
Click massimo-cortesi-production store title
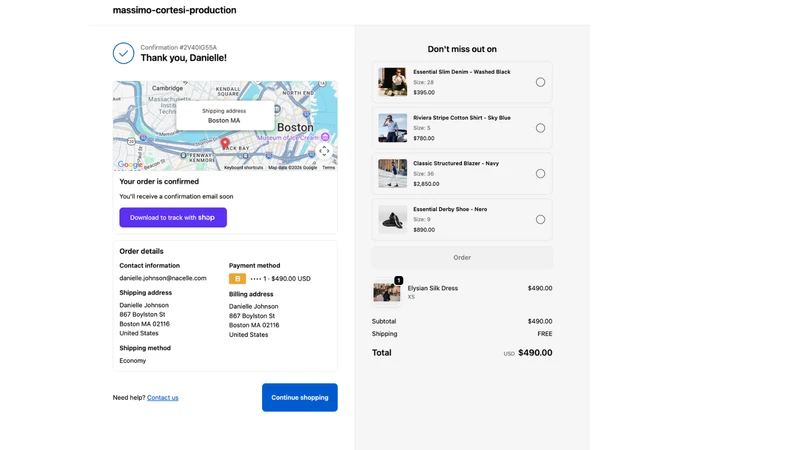tap(174, 10)
